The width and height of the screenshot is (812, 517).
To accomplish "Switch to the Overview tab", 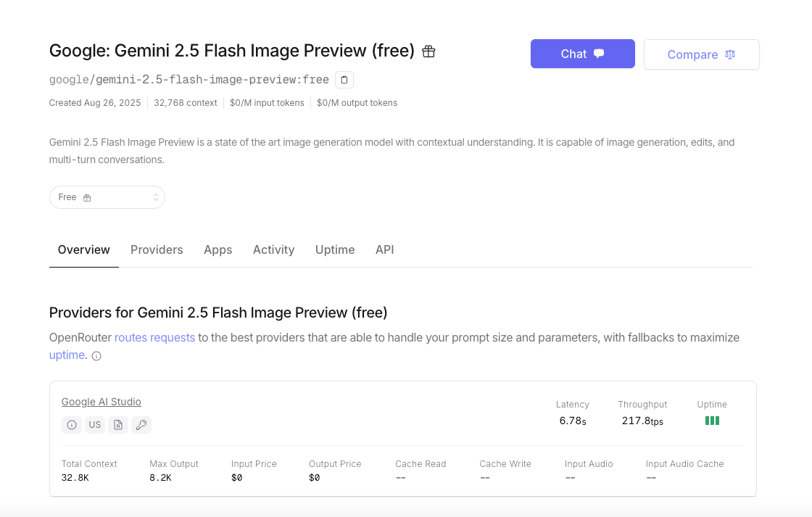I will (x=84, y=249).
